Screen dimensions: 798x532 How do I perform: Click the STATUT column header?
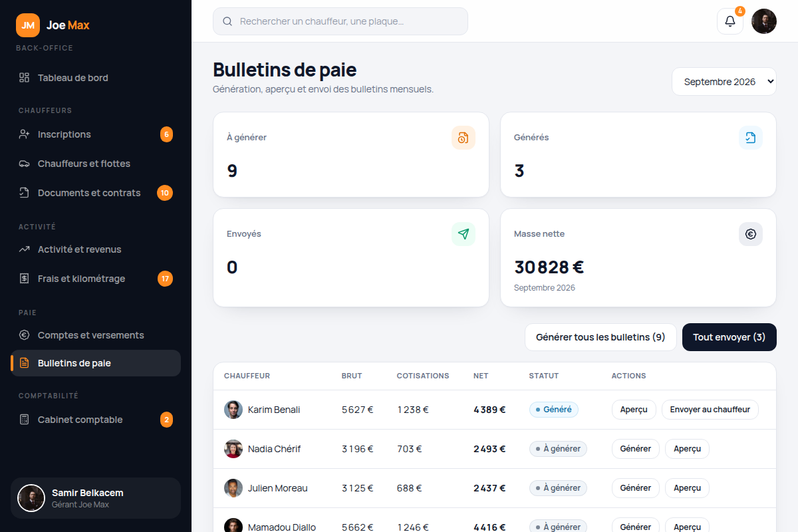pyautogui.click(x=544, y=376)
